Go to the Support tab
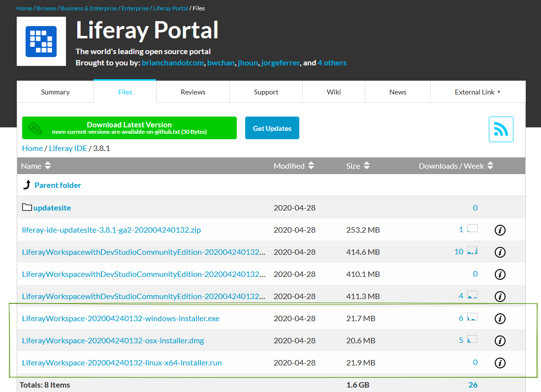Screen dimensions: 541x392 pyautogui.click(x=266, y=92)
